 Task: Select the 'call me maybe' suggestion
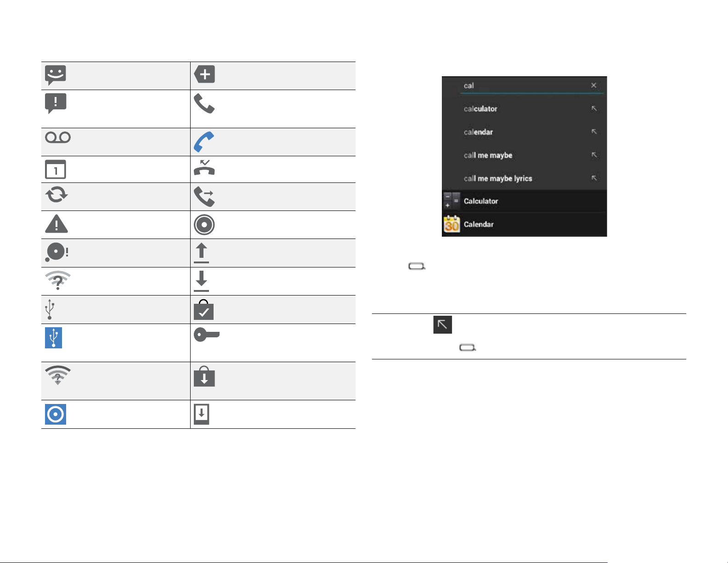(488, 155)
